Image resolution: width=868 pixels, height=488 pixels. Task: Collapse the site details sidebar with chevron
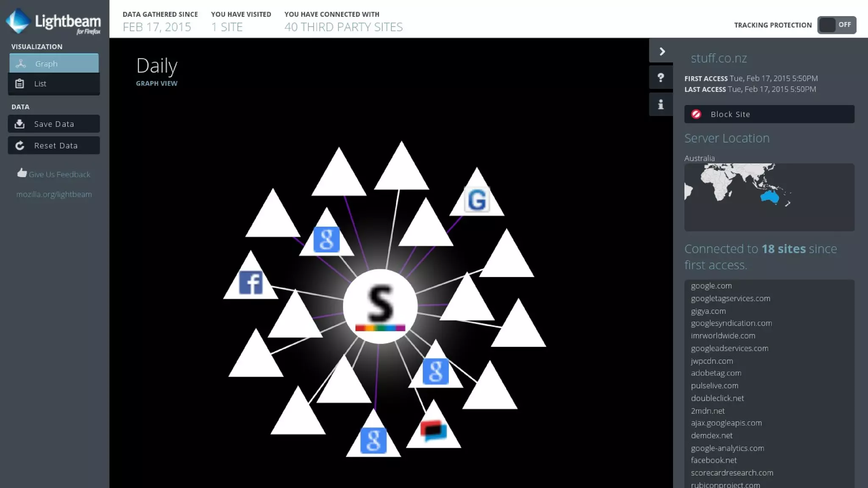point(662,51)
